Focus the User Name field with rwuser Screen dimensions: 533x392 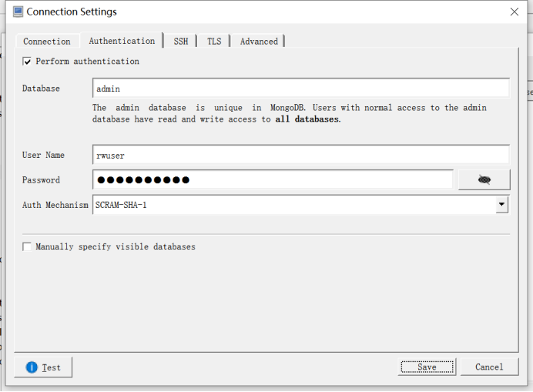click(300, 155)
